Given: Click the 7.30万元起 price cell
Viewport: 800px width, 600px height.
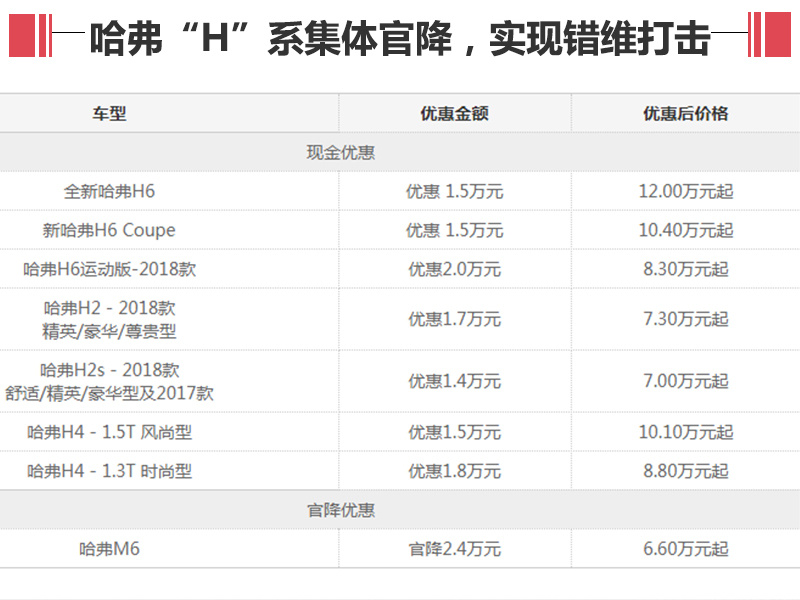Looking at the screenshot, I should pos(686,319).
